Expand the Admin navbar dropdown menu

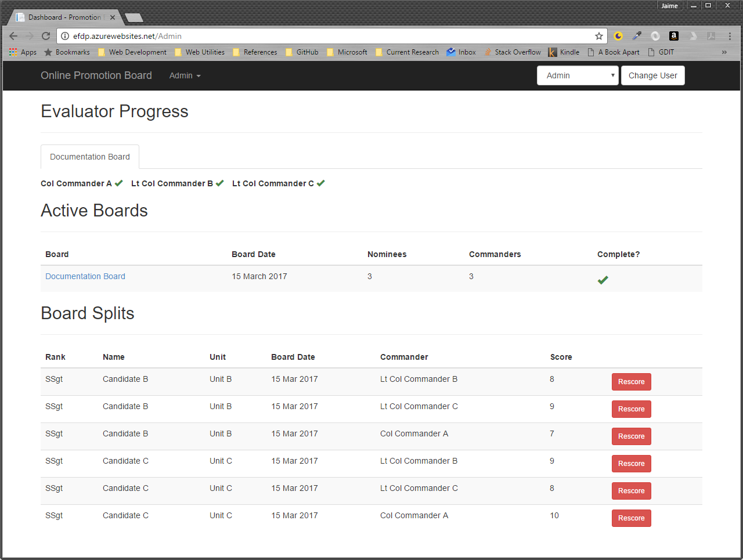click(x=185, y=75)
